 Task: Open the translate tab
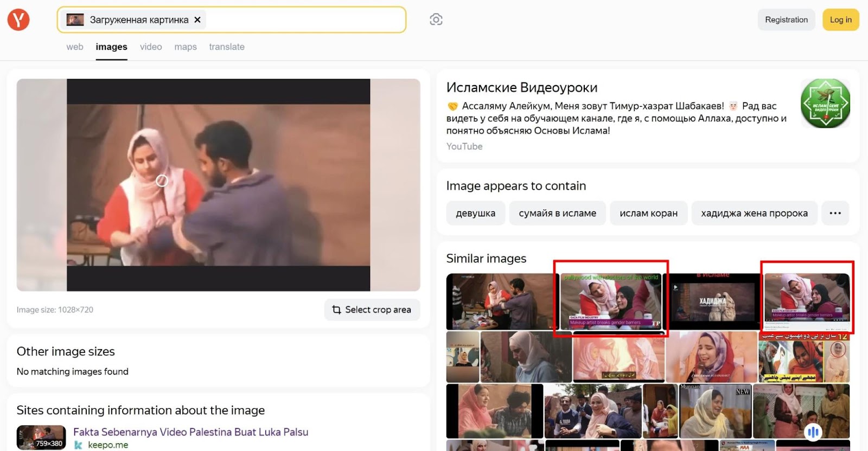coord(227,47)
